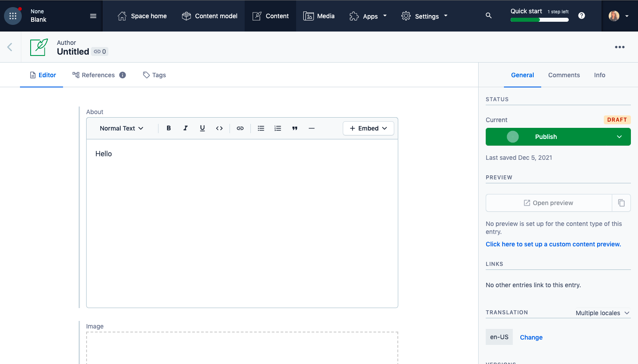Screen dimensions: 638x364
Task: Switch to the Comments tab
Action: 564,75
